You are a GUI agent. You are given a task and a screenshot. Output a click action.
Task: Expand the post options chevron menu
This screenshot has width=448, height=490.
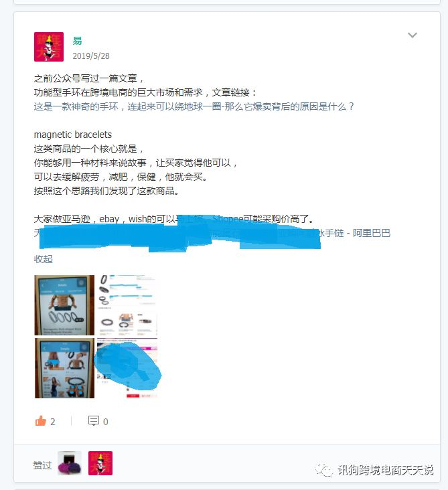coord(413,35)
